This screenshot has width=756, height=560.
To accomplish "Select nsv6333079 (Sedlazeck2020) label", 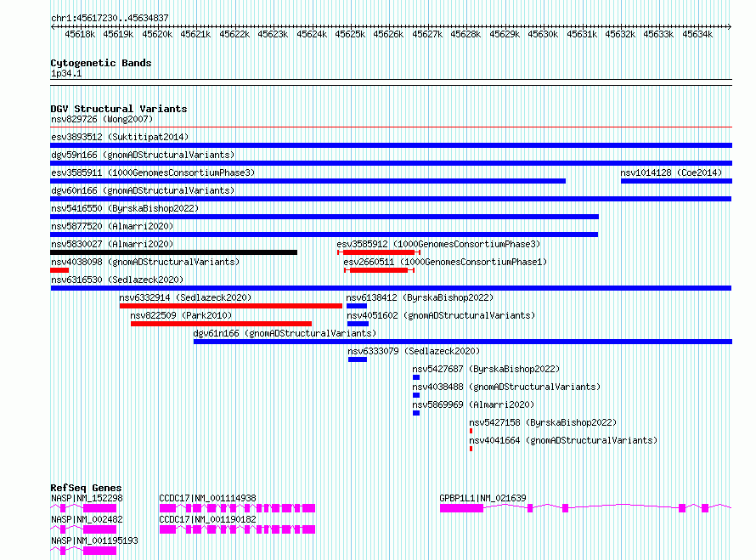I will [414, 351].
